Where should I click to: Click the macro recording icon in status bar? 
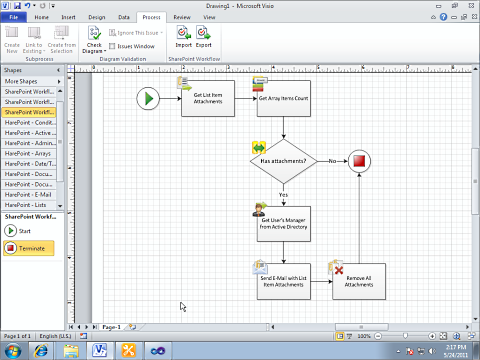tap(83, 336)
